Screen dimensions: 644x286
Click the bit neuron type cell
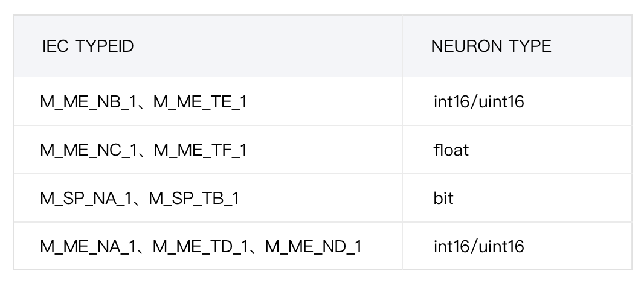click(443, 198)
